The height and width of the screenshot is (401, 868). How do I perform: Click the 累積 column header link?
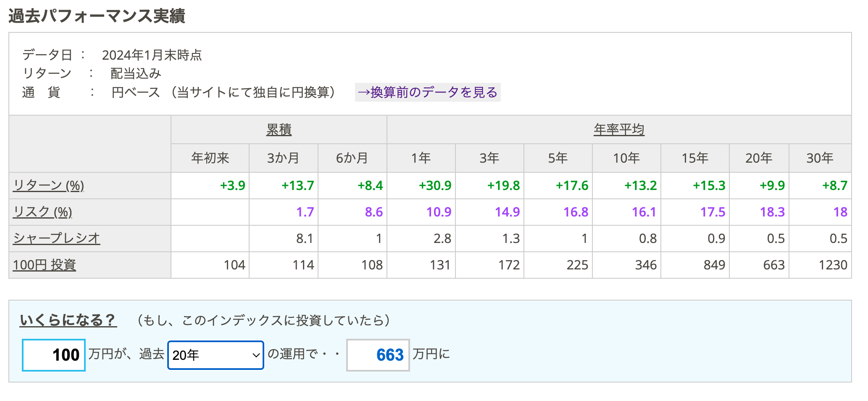279,129
